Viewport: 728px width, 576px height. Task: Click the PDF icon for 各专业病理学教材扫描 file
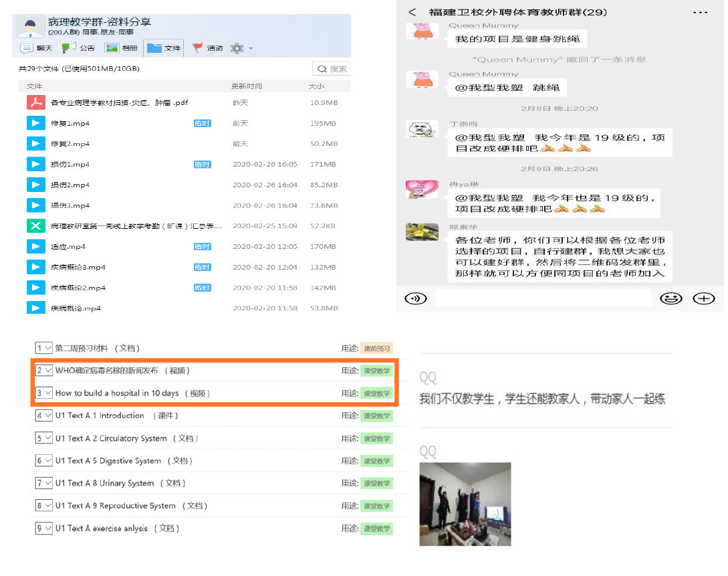(35, 102)
